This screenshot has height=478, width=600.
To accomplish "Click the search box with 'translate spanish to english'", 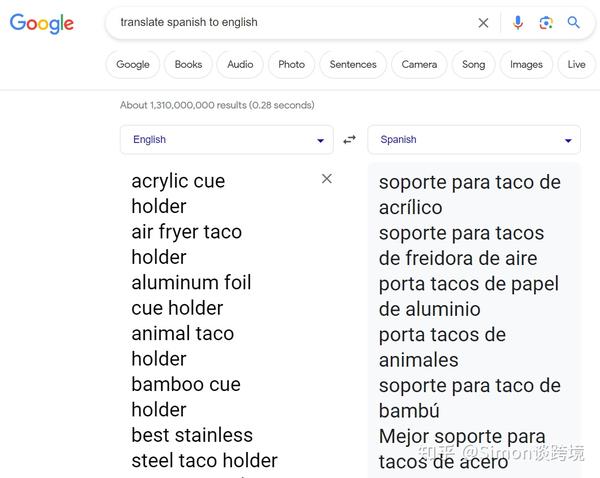I will tap(290, 22).
